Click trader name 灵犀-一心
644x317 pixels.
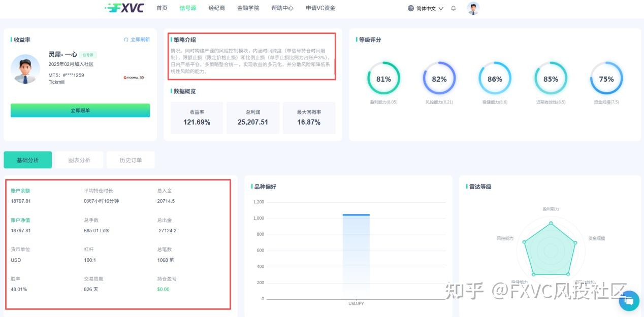[x=63, y=54]
